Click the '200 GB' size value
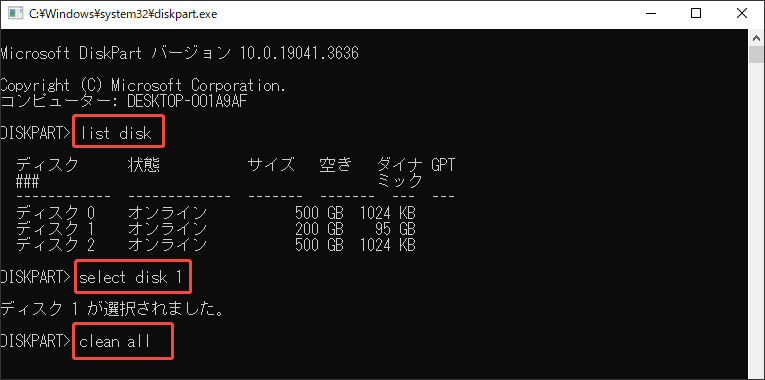 [319, 229]
